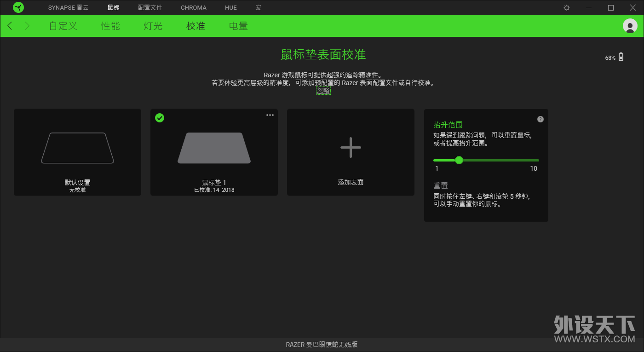Click the 添加表面 label

[x=351, y=182]
